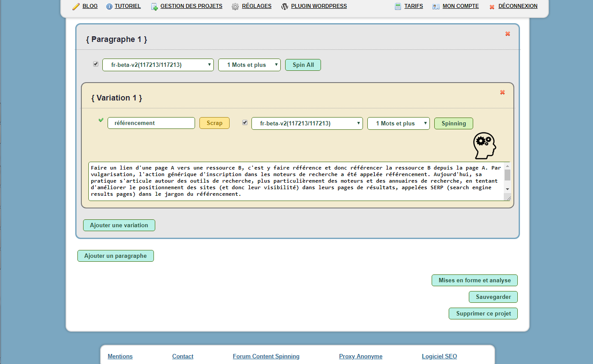Go to GESTION DES PROJETS
This screenshot has width=593, height=364.
point(192,6)
